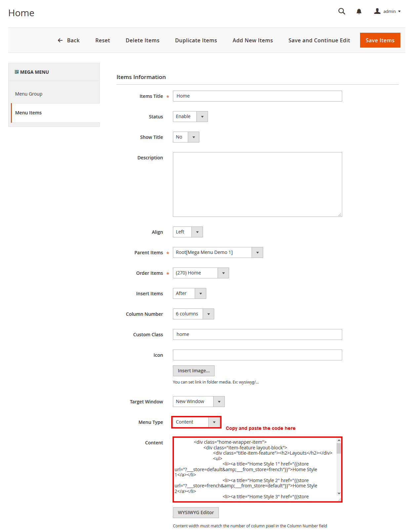The width and height of the screenshot is (406, 532).
Task: Click Add New Items
Action: click(253, 40)
